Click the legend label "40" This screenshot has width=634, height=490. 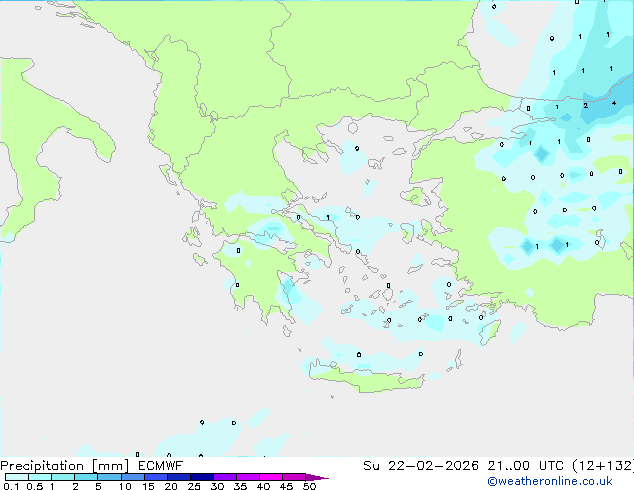[x=263, y=486]
